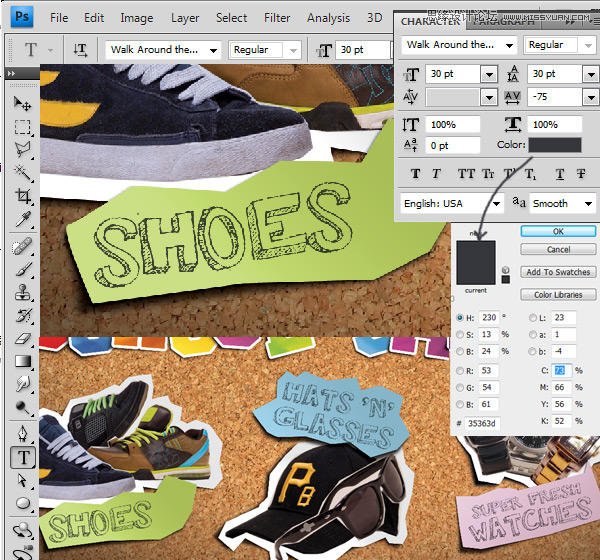Viewport: 600px width, 560px height.
Task: Select the S saturation radio button
Action: pyautogui.click(x=458, y=333)
